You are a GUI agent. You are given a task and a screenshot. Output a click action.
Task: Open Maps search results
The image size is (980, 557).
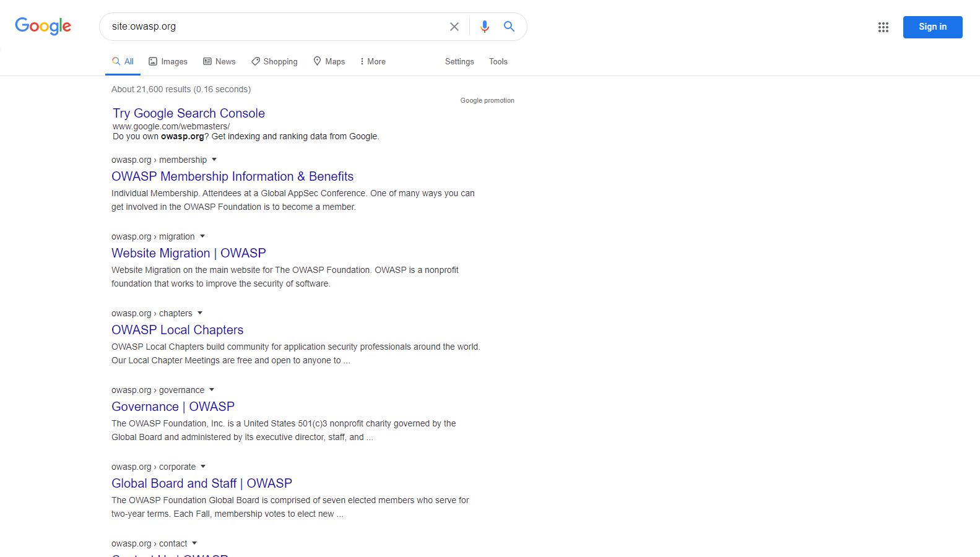tap(329, 62)
